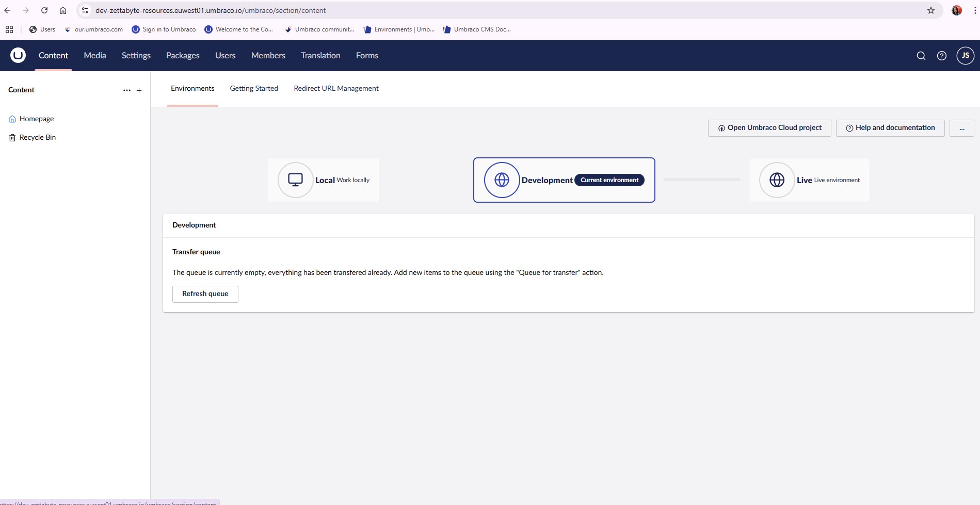Click the Refresh queue button
The width and height of the screenshot is (980, 505).
[205, 294]
